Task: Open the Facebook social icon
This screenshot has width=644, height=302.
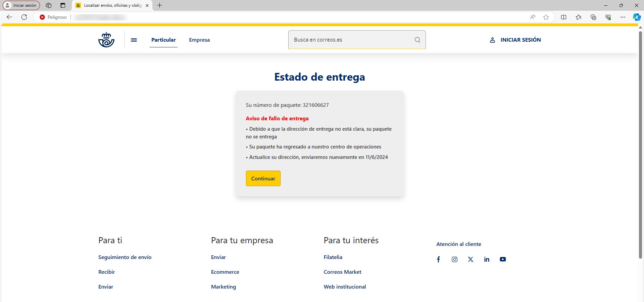Action: coord(438,259)
